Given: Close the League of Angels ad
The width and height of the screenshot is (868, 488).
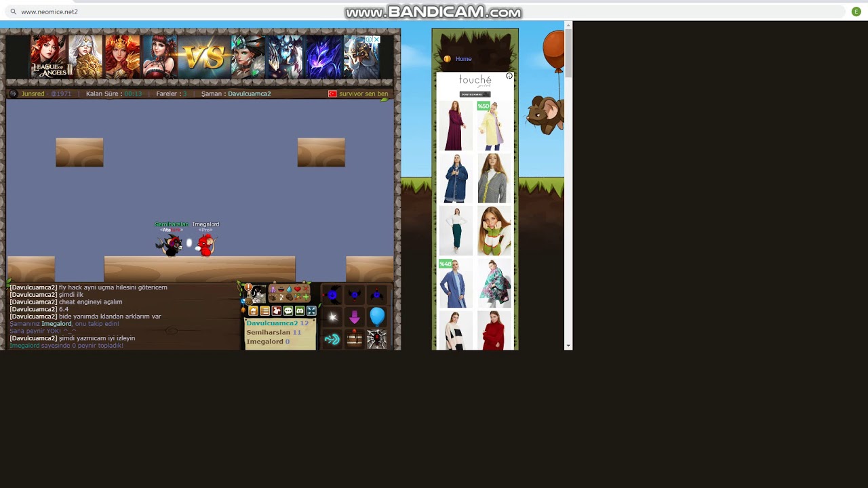Looking at the screenshot, I should pyautogui.click(x=377, y=39).
